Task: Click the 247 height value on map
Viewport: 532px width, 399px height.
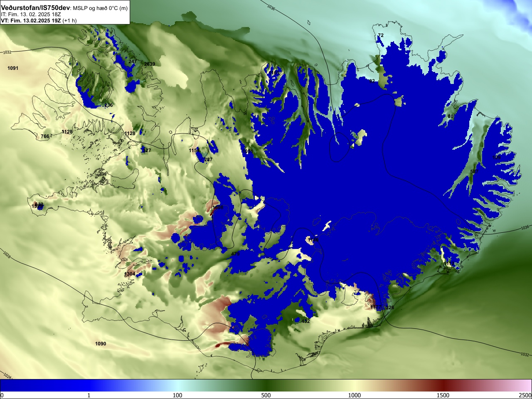Action: click(x=133, y=62)
